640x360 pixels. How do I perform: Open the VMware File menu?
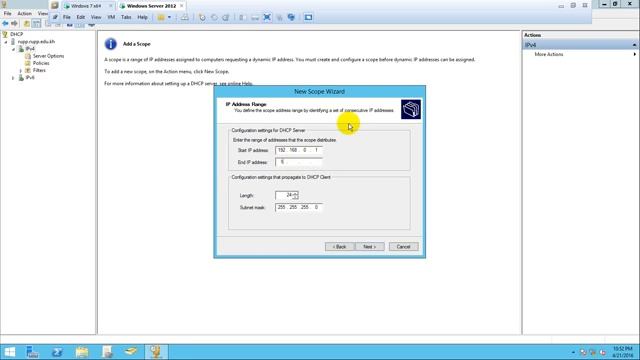tap(67, 17)
